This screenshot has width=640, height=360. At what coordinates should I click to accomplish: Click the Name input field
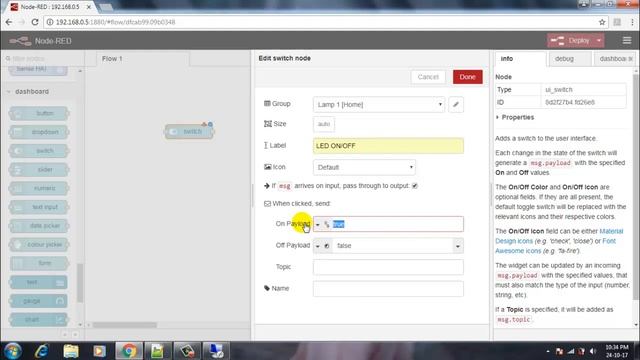coord(388,289)
